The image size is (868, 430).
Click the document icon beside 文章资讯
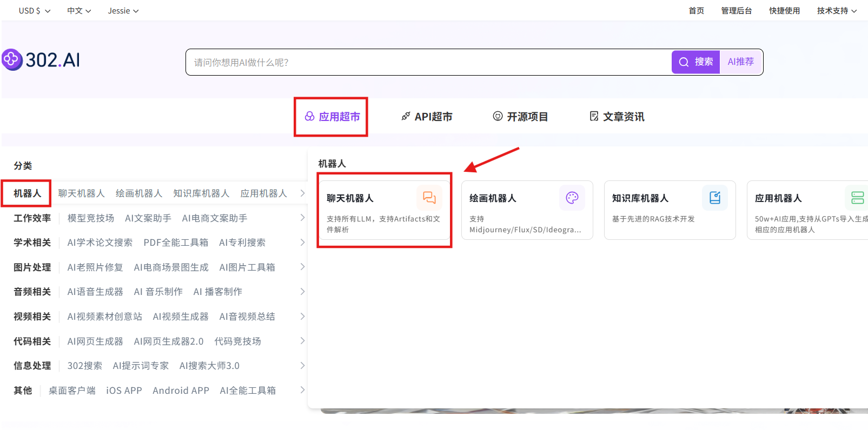pos(594,116)
